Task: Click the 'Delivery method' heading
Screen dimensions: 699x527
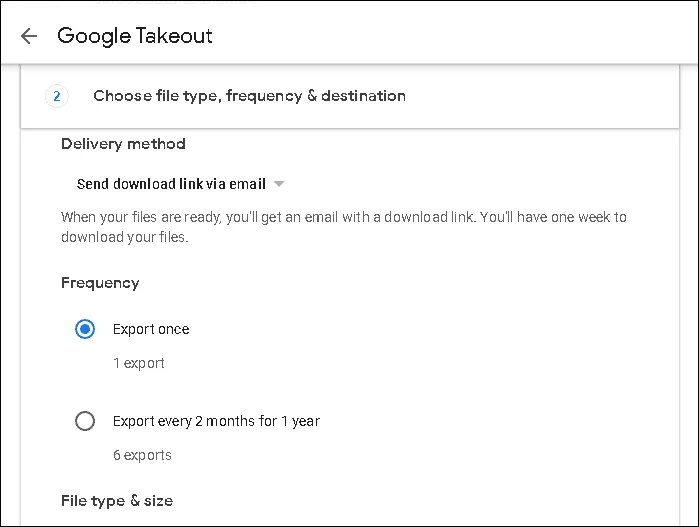Action: [x=123, y=144]
